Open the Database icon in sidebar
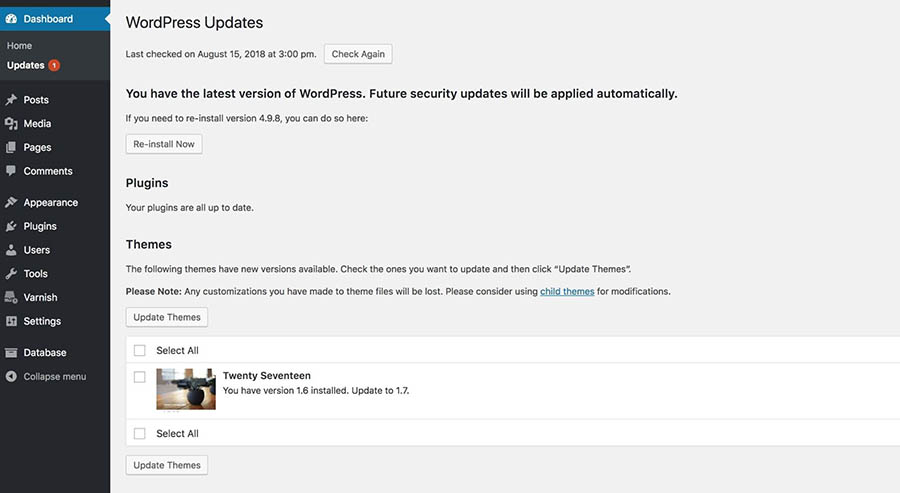This screenshot has width=900, height=493. 11,352
